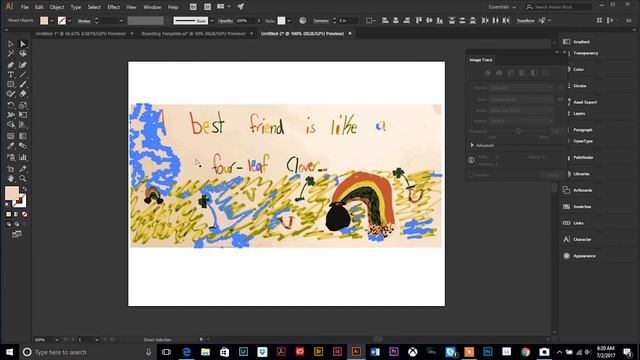Pick the Width/Warp tool
The image size is (640, 360).
11,115
